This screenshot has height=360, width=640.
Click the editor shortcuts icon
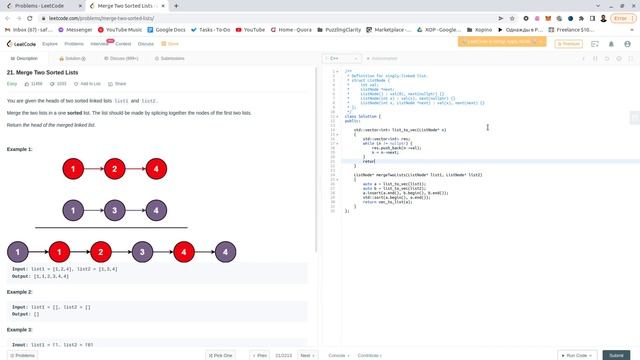595,58
